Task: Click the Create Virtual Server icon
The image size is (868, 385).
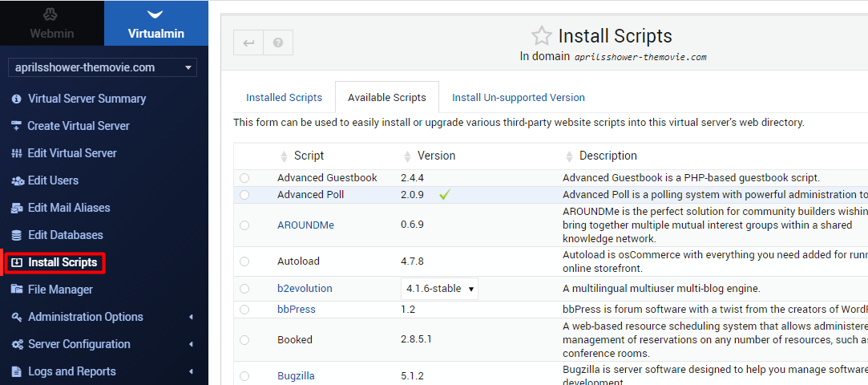Action: point(17,126)
